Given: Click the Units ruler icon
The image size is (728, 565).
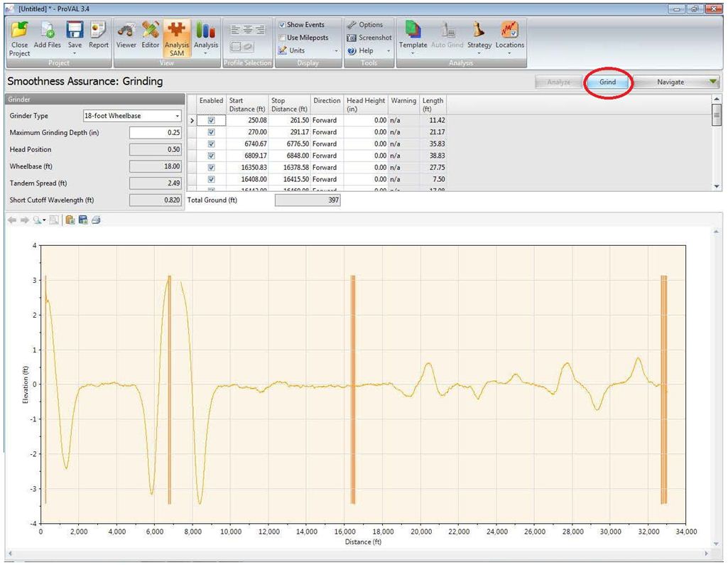Looking at the screenshot, I should pyautogui.click(x=282, y=50).
